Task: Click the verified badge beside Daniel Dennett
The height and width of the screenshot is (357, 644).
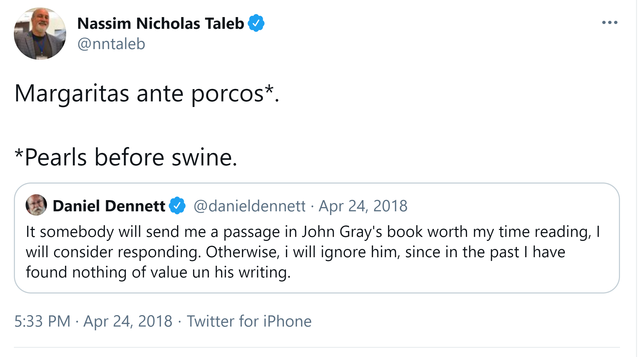Action: coord(177,206)
